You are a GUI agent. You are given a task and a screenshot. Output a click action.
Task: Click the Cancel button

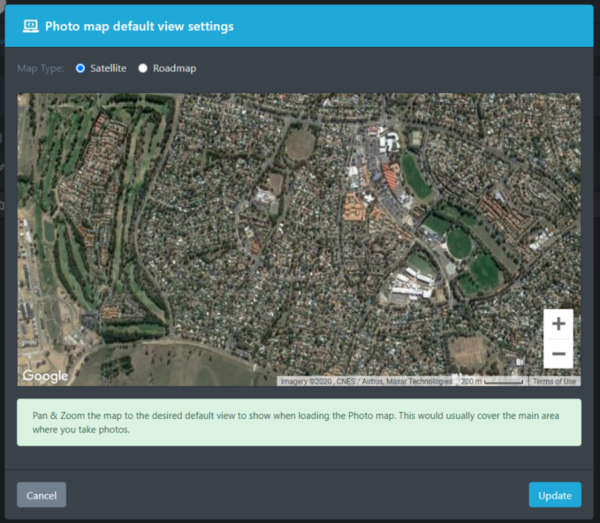[41, 495]
